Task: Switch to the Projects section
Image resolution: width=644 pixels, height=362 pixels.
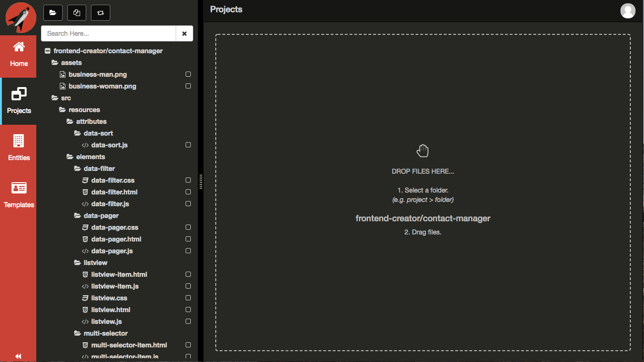Action: (18, 101)
